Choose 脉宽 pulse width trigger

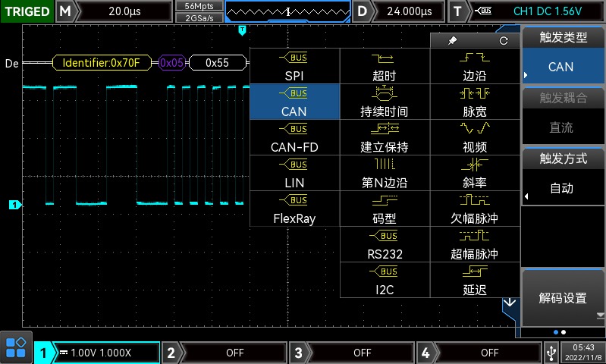point(475,102)
